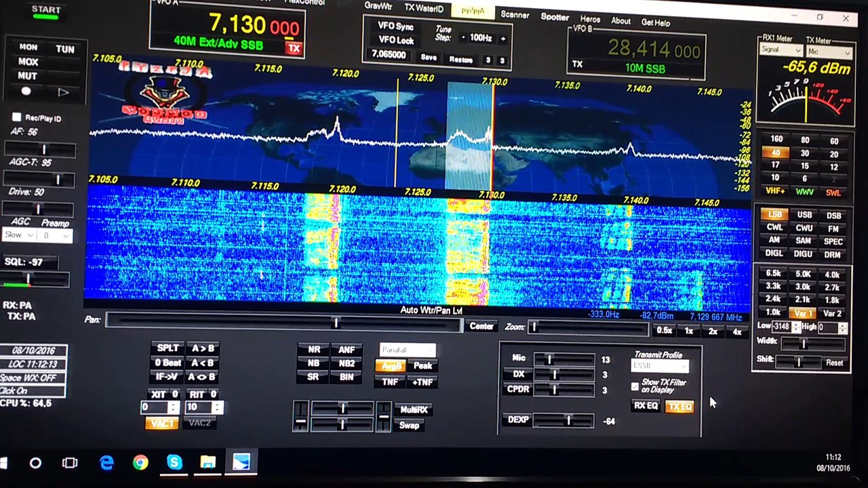The height and width of the screenshot is (488, 868).
Task: Select the 80 meter band button
Action: pos(805,140)
